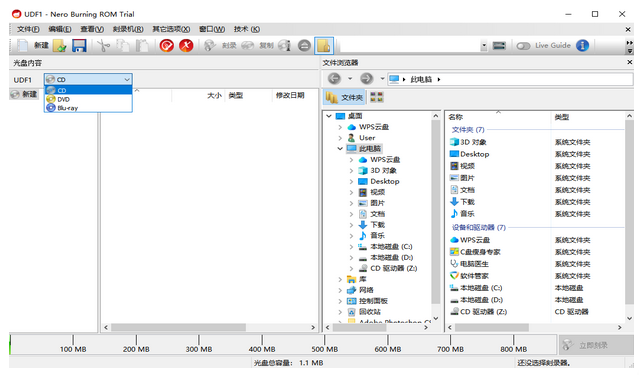Open the recorder selection dropdown

pos(484,46)
